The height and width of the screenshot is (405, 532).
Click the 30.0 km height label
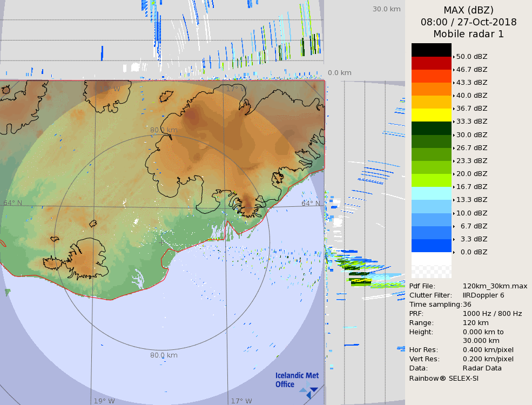point(386,9)
